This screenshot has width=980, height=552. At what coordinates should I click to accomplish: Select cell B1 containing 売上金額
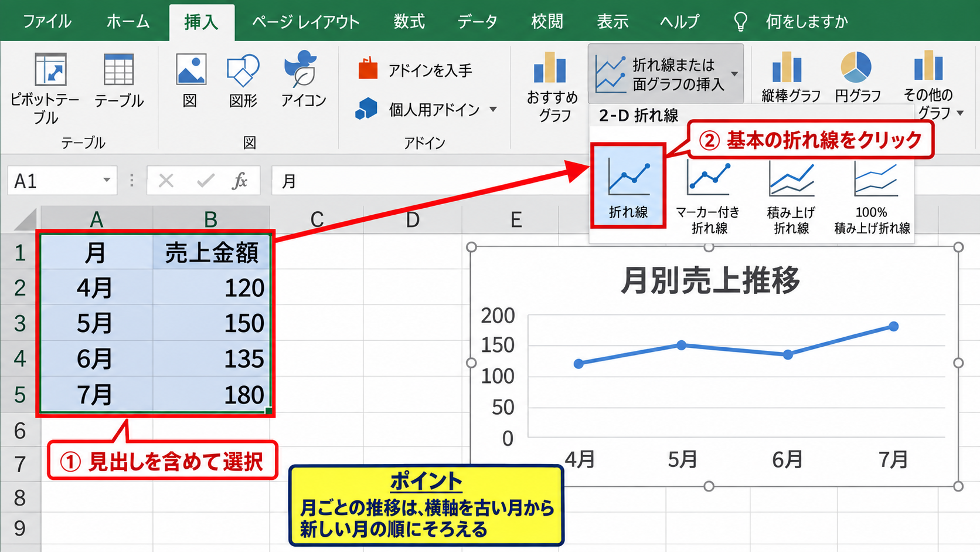(x=212, y=252)
